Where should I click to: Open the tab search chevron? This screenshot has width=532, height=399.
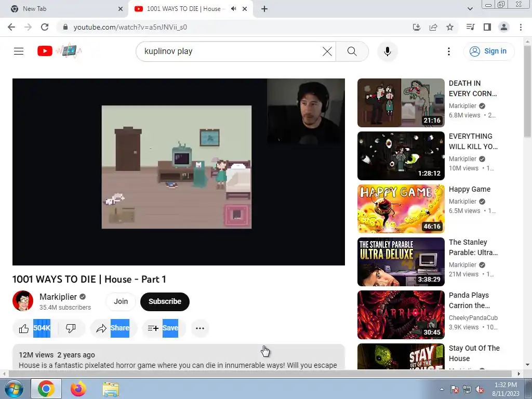(470, 9)
